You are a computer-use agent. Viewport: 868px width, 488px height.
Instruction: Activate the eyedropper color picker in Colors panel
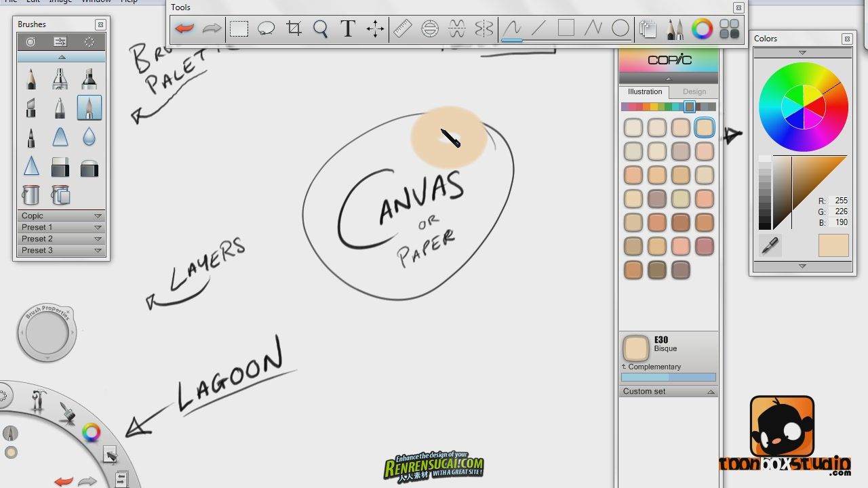pyautogui.click(x=770, y=245)
